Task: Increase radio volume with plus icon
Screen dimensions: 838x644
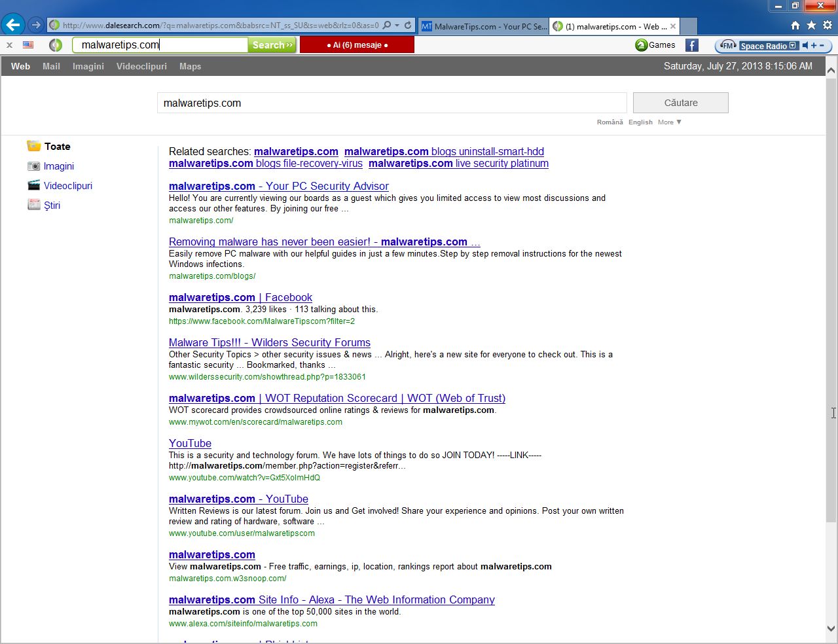Action: pyautogui.click(x=814, y=46)
